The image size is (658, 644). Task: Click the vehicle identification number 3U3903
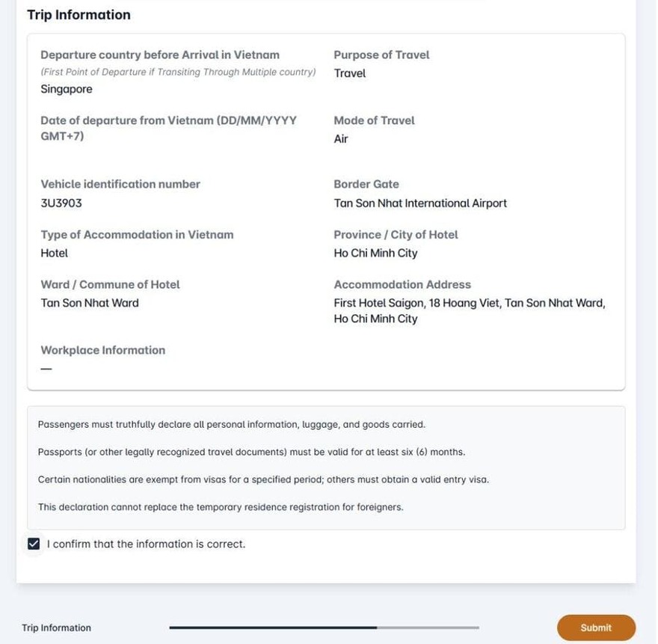61,203
